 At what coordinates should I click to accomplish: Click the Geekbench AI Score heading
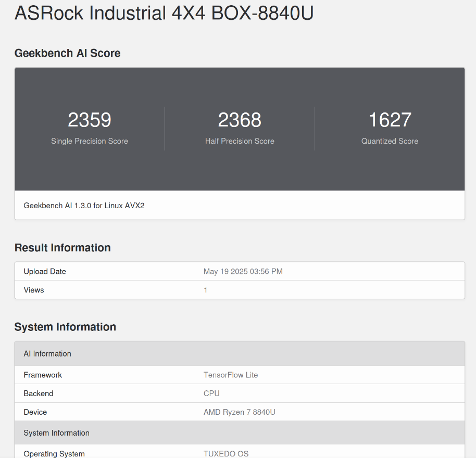(x=67, y=53)
